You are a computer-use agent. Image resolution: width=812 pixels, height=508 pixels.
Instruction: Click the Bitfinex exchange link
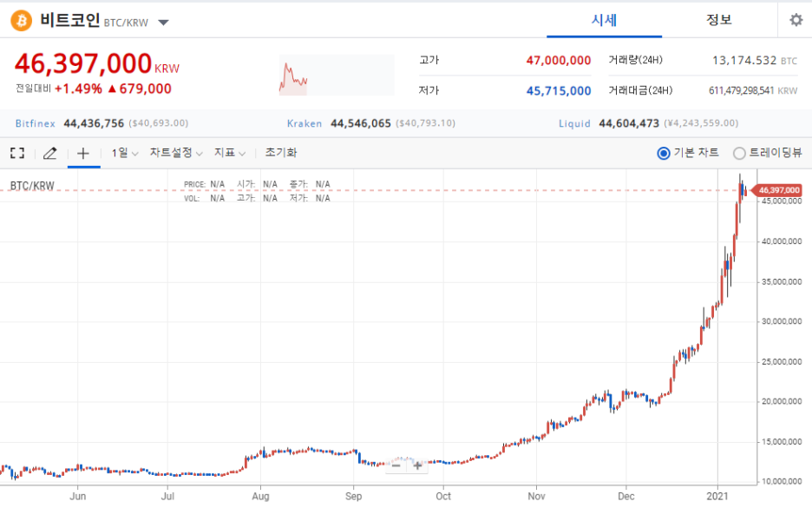pos(36,123)
